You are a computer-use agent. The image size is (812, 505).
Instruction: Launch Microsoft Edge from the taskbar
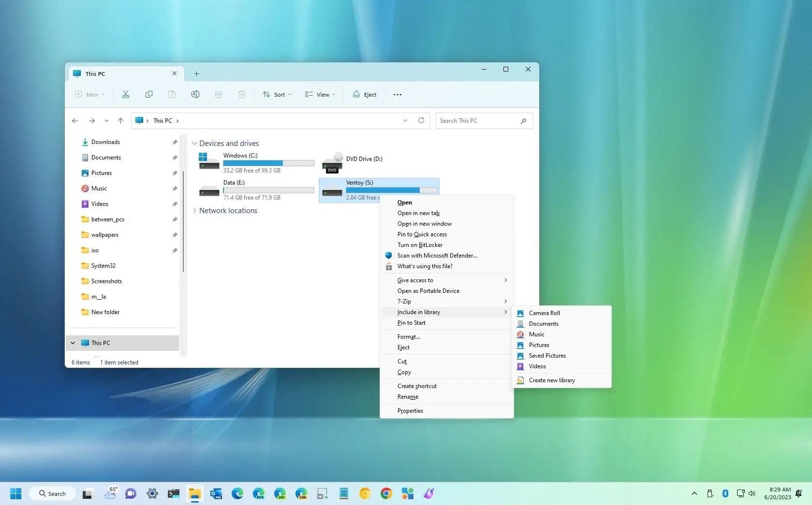point(237,493)
